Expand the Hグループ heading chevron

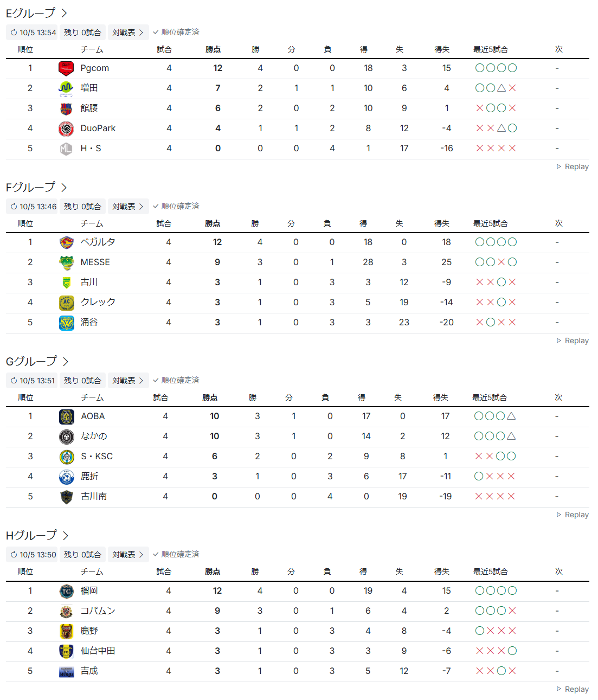[x=65, y=536]
